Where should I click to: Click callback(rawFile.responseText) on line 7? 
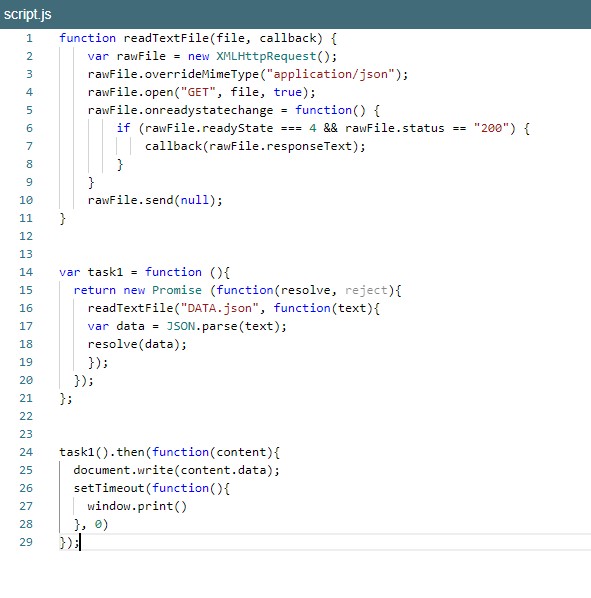pyautogui.click(x=252, y=146)
